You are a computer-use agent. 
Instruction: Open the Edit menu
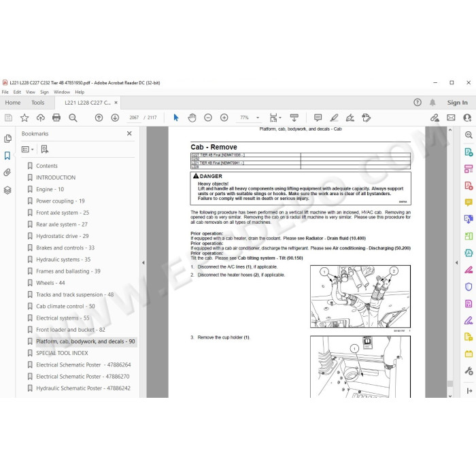click(x=17, y=92)
